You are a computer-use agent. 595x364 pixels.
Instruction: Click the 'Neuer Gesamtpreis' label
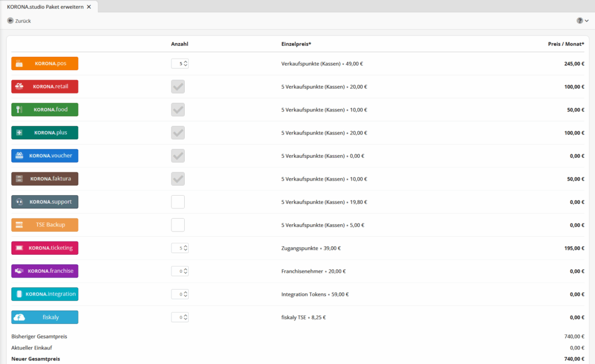point(35,359)
